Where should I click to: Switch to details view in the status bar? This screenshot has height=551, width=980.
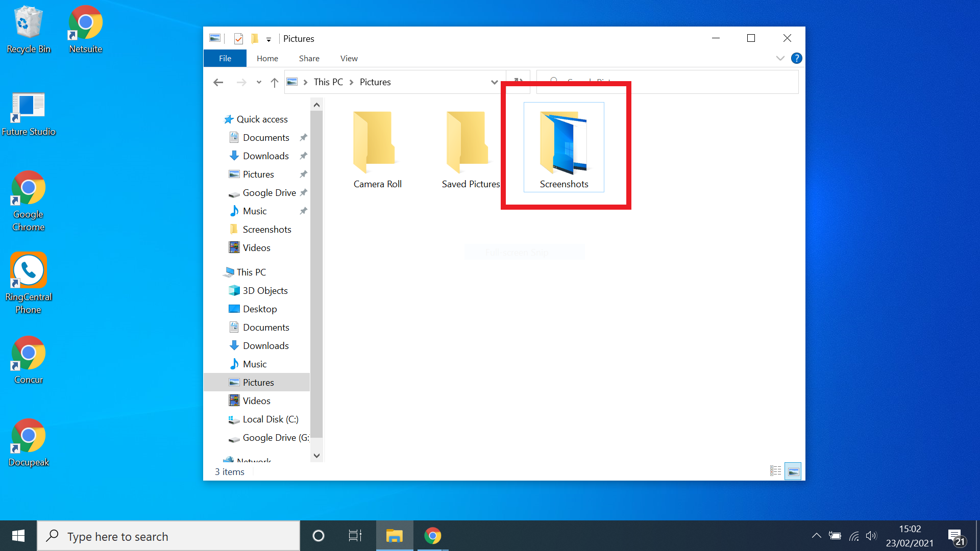tap(775, 471)
